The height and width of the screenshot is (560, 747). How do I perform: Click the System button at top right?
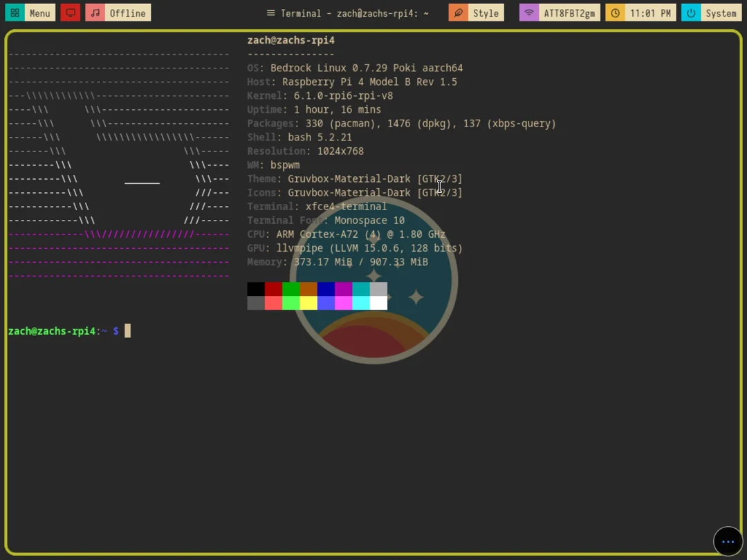coord(721,12)
